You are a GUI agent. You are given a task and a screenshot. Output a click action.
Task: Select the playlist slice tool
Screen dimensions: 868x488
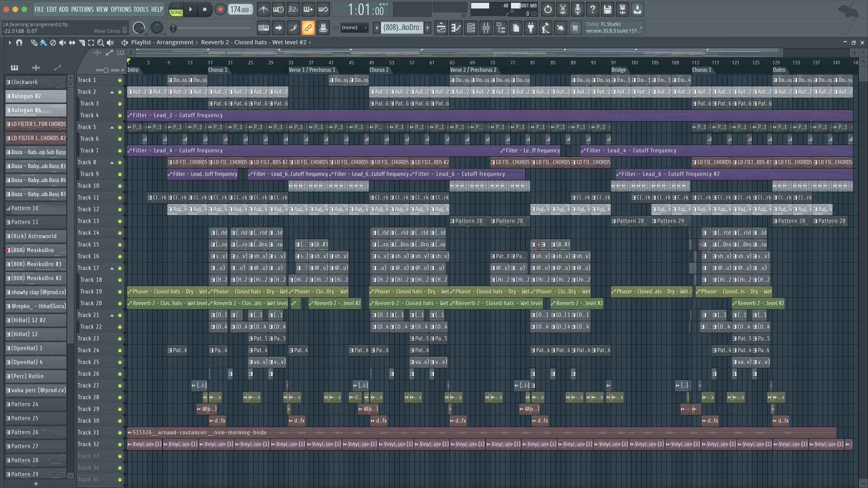coord(82,42)
